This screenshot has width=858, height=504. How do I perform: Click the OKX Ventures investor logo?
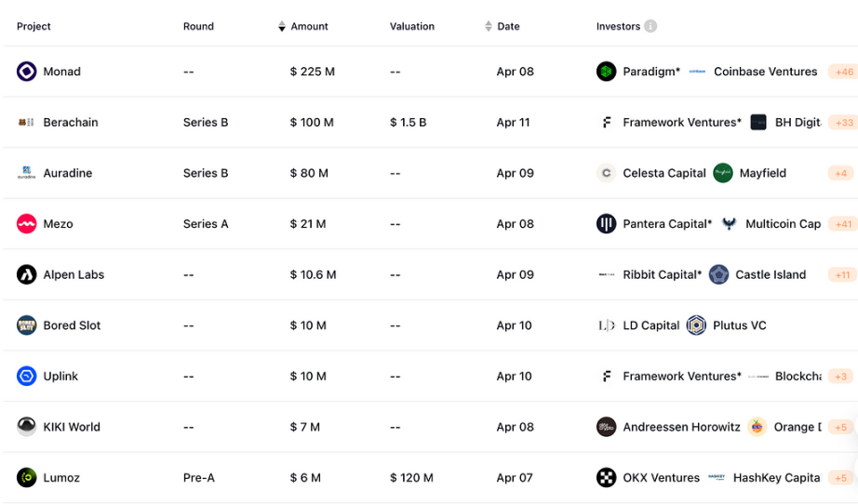607,478
